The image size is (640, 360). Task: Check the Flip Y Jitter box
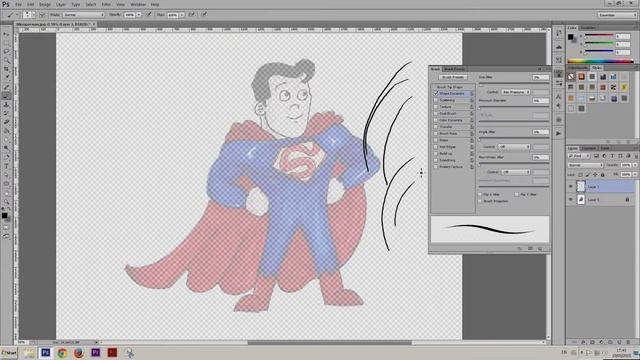[x=517, y=195]
